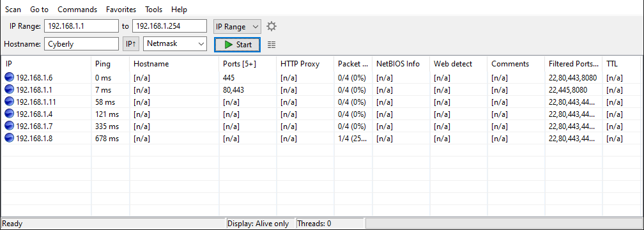Click the globe icon for 192.168.1.7
Viewport: 644px width, 230px height.
9,126
